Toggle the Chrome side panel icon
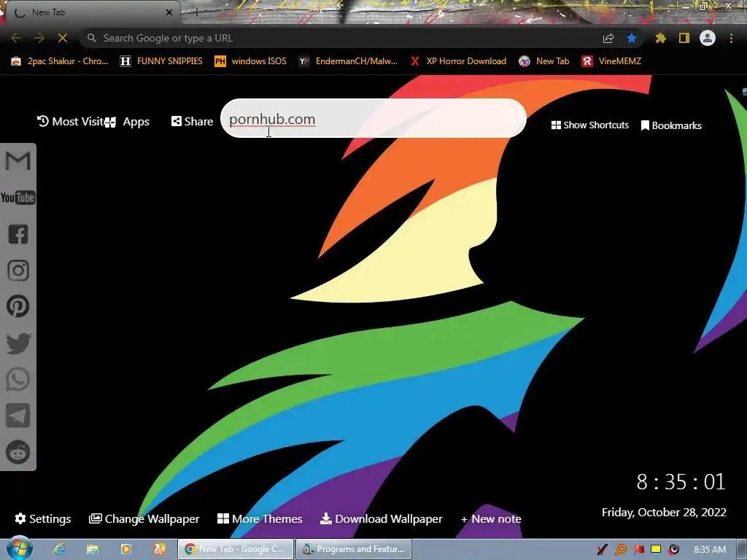This screenshot has width=747, height=560. pos(684,38)
